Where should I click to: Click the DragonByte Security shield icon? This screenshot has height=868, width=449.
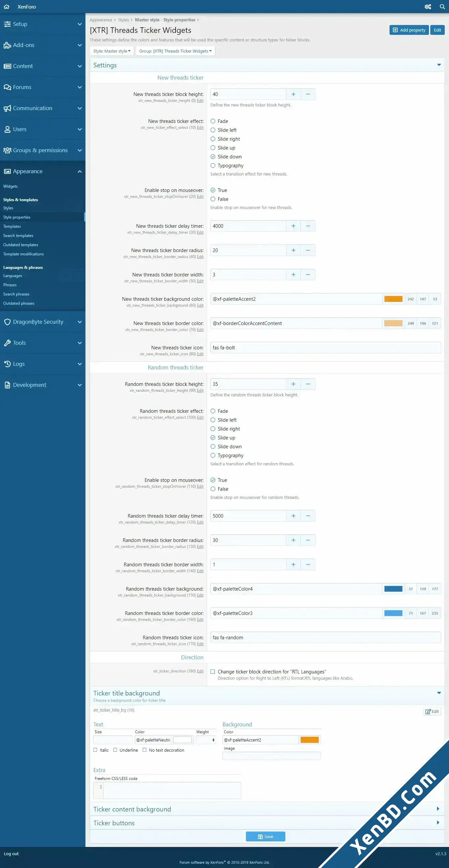[x=8, y=322]
